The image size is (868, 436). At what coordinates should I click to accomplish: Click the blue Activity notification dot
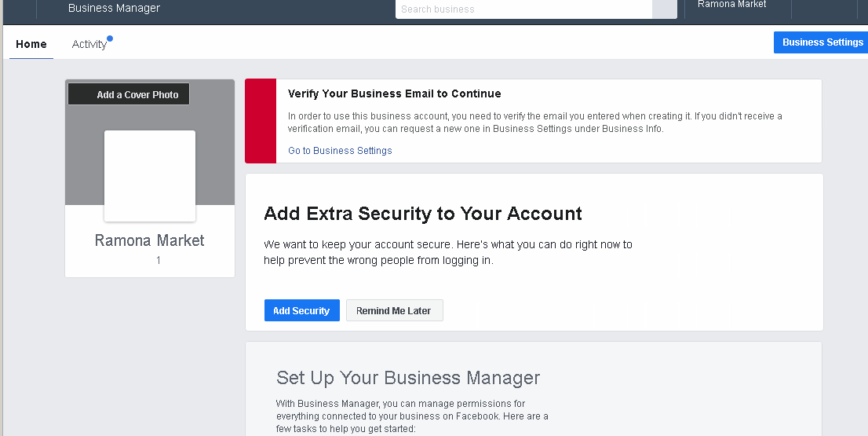click(110, 38)
